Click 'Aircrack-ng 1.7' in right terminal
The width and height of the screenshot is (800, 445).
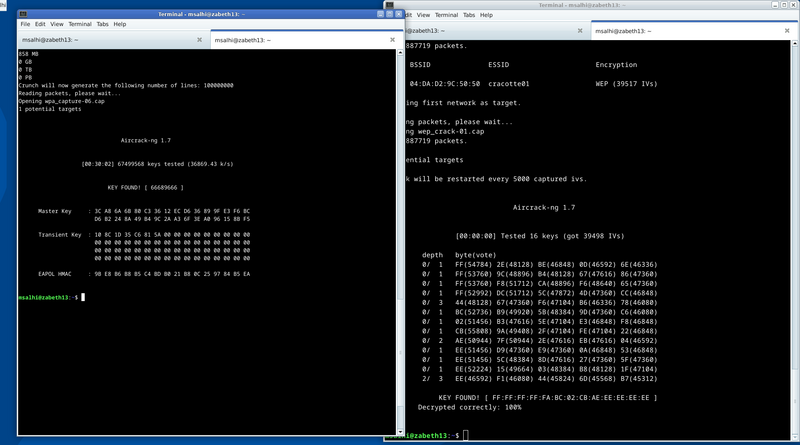click(x=544, y=208)
